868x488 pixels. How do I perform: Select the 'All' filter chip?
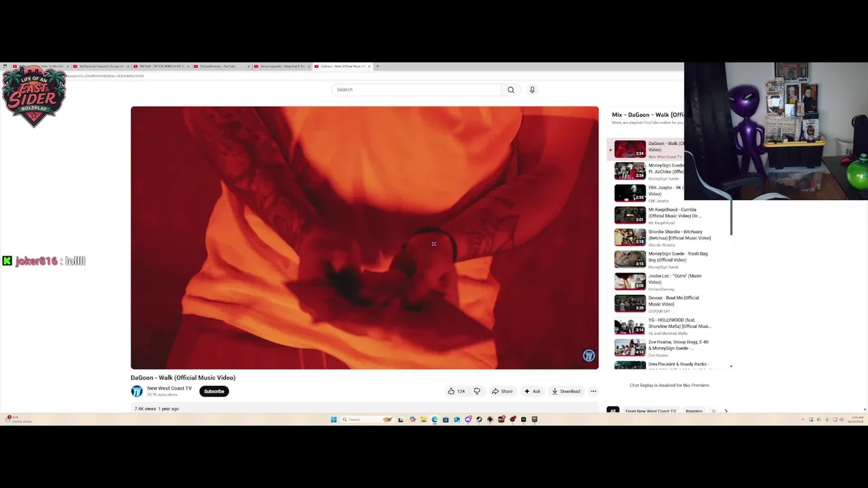[x=613, y=411]
